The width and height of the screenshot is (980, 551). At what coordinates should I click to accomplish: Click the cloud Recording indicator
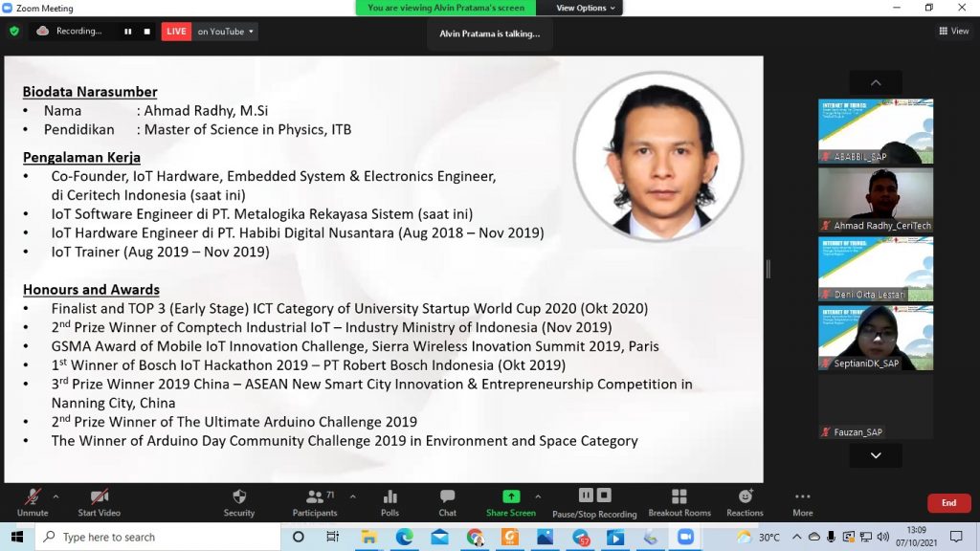69,32
